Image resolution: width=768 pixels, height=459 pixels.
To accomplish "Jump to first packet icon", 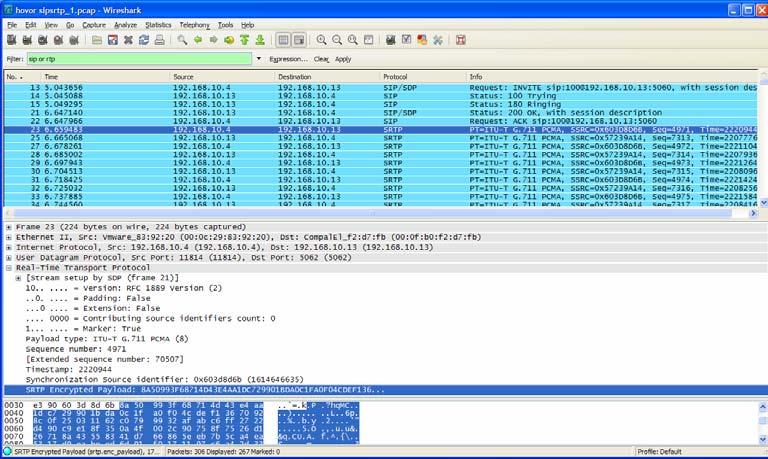I will [x=245, y=40].
